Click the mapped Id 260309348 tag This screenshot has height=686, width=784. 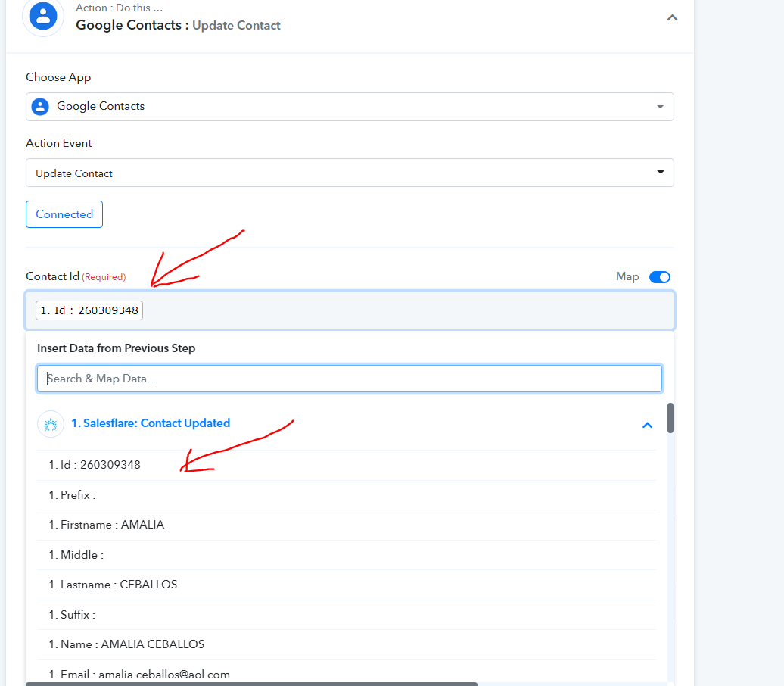[x=89, y=310]
